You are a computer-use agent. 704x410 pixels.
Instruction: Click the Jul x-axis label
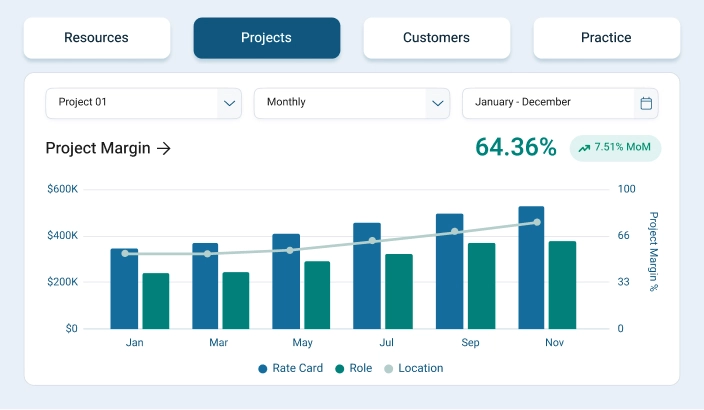tap(387, 343)
